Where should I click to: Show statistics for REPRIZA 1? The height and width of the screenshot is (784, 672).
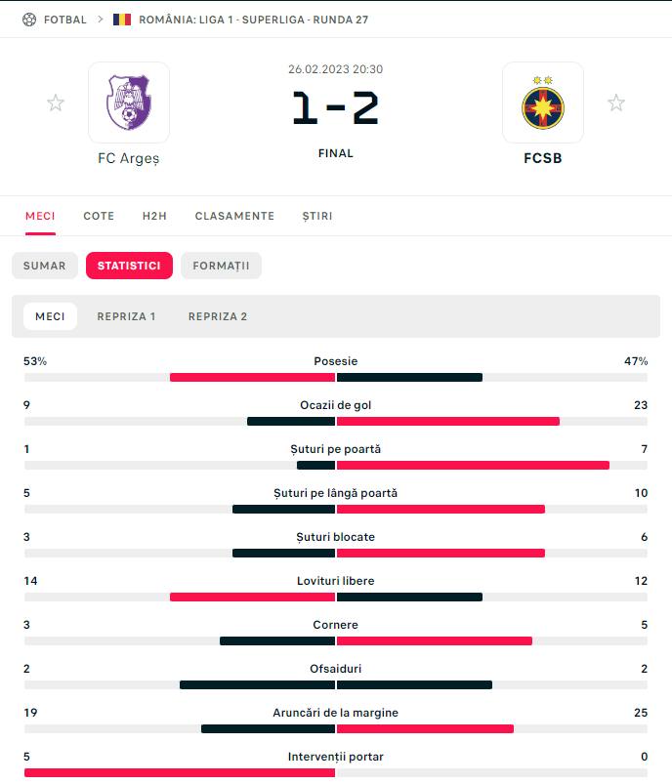(126, 316)
